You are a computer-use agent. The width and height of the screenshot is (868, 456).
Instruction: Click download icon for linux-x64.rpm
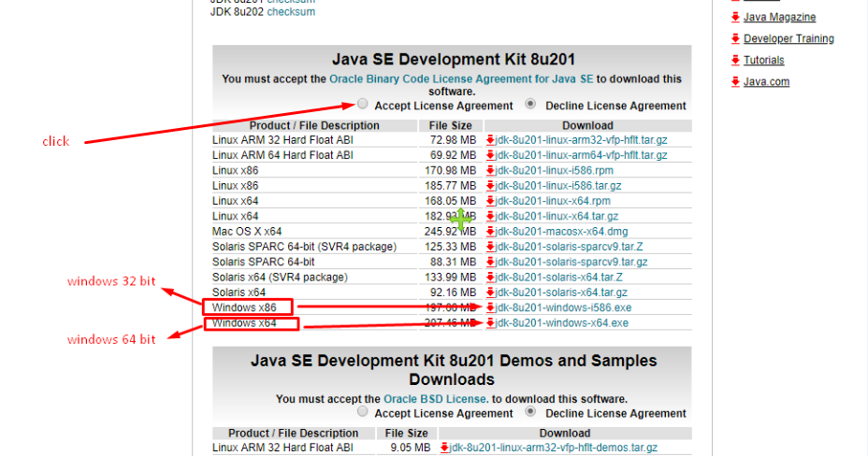click(x=490, y=201)
